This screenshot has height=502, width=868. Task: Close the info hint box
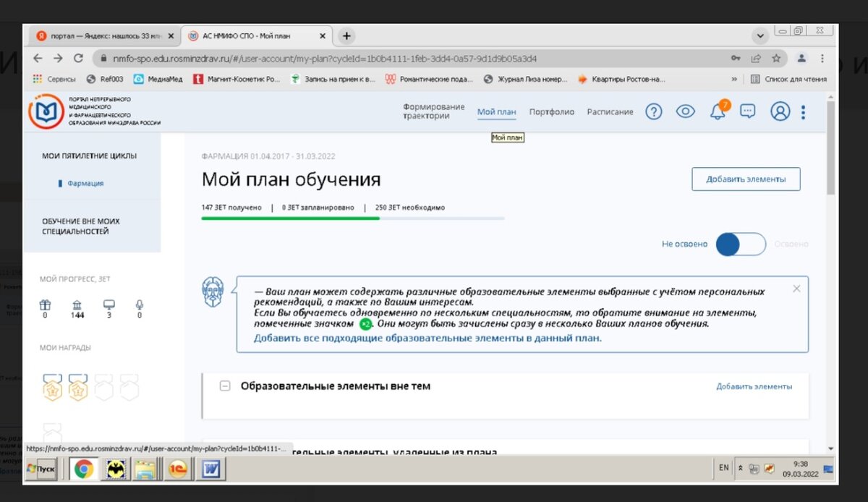[796, 289]
